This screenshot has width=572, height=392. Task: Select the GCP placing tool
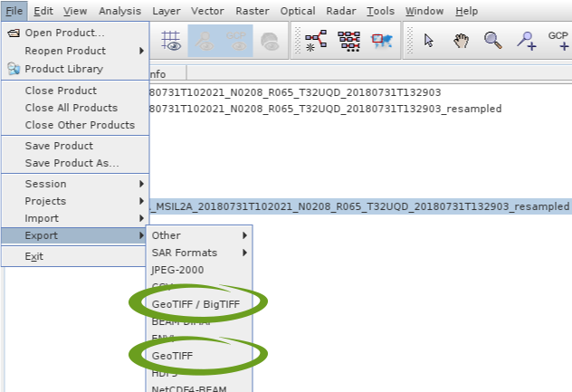(558, 40)
